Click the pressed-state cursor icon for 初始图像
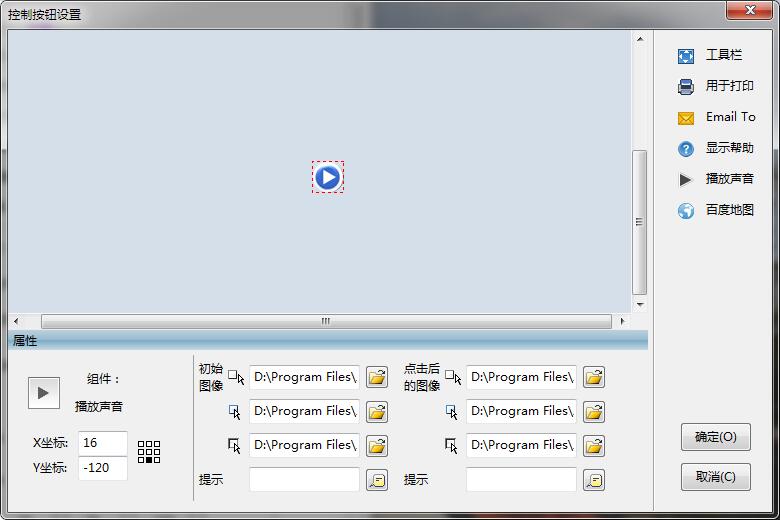The width and height of the screenshot is (780, 520). [234, 446]
